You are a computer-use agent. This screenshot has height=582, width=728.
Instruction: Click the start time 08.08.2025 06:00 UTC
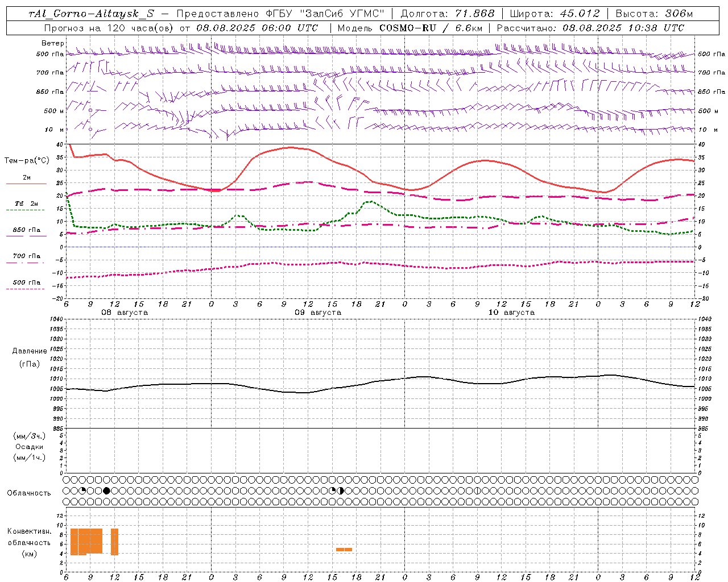[257, 28]
